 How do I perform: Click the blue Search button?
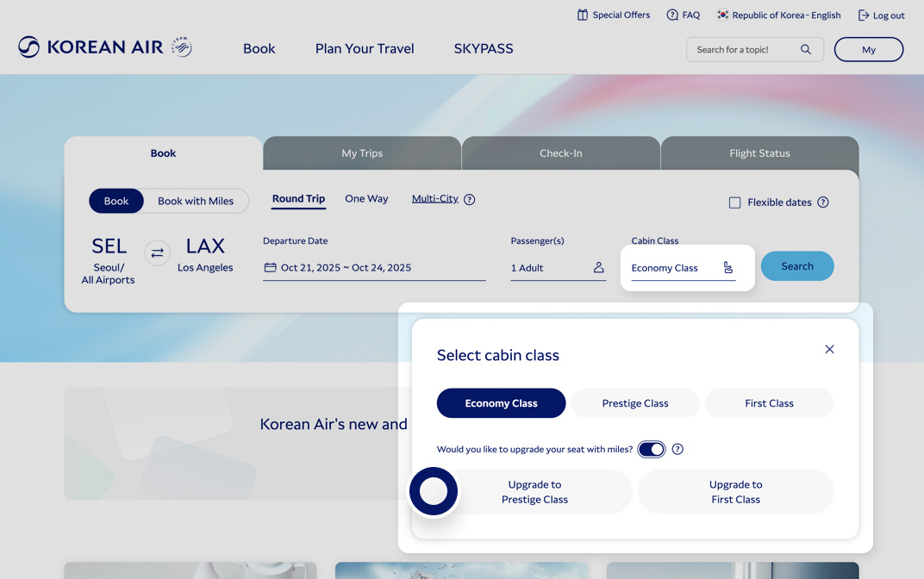tap(797, 266)
